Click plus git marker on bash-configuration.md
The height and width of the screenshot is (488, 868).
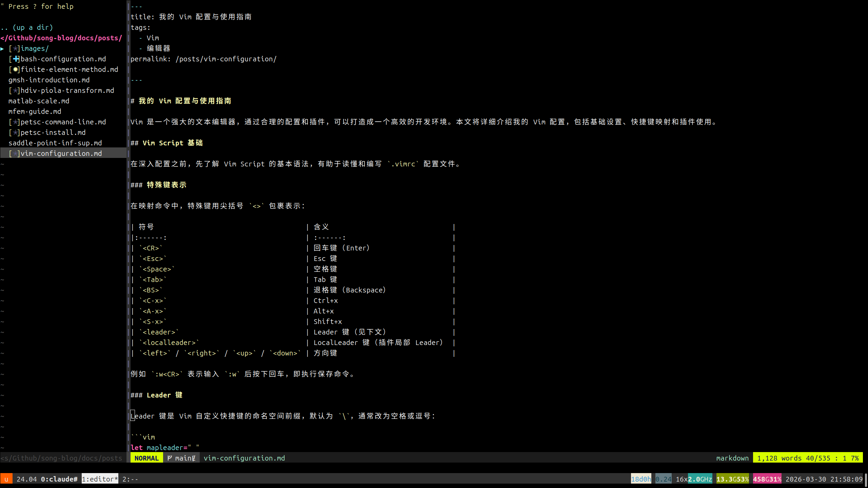point(16,59)
